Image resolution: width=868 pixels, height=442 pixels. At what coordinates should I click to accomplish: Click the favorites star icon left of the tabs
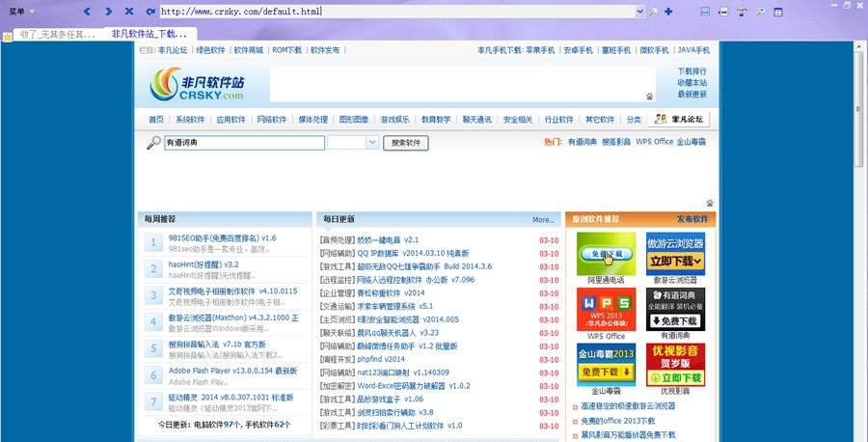7,37
